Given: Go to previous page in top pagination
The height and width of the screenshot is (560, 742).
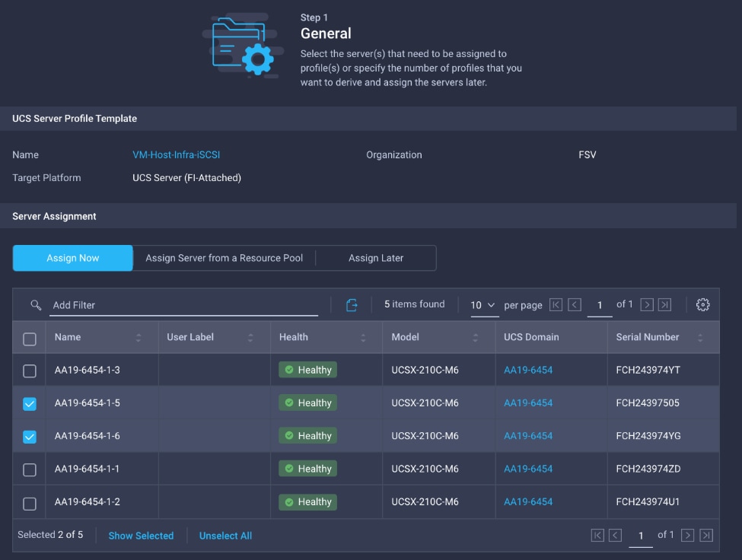Looking at the screenshot, I should click(575, 304).
